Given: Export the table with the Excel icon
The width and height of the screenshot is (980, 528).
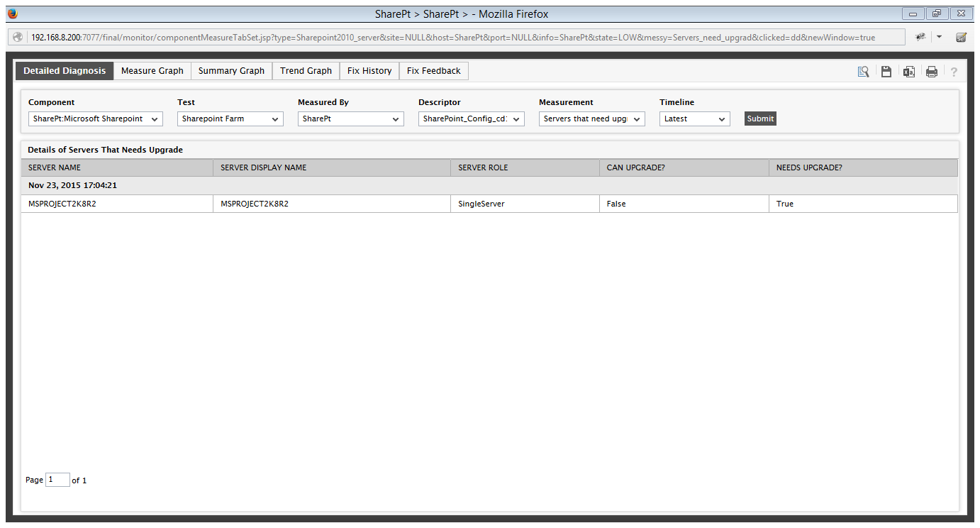Looking at the screenshot, I should pyautogui.click(x=909, y=71).
